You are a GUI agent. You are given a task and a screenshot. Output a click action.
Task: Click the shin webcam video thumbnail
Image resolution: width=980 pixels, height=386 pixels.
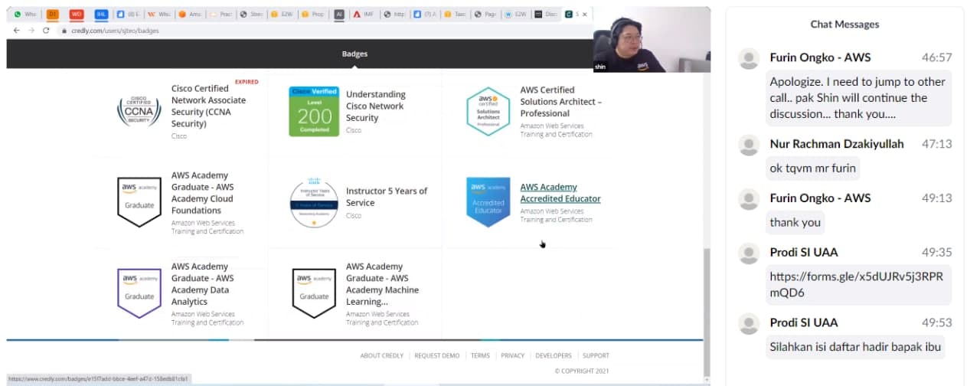652,40
